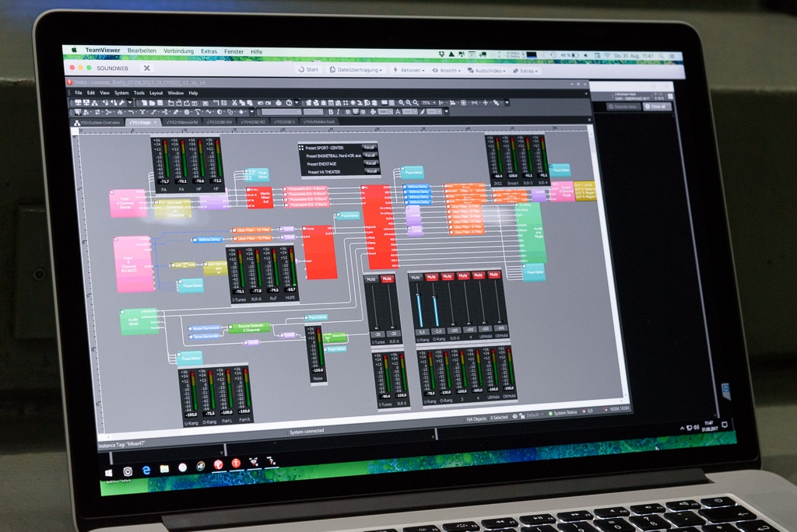
Task: Click the red TeamViewer icon in taskbar
Action: pyautogui.click(x=219, y=464)
